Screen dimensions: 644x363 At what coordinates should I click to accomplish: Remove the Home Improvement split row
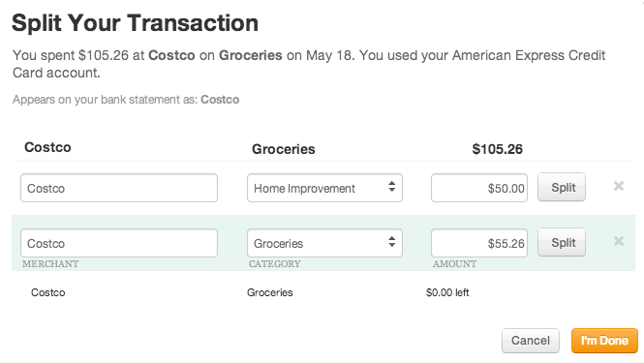pos(619,186)
